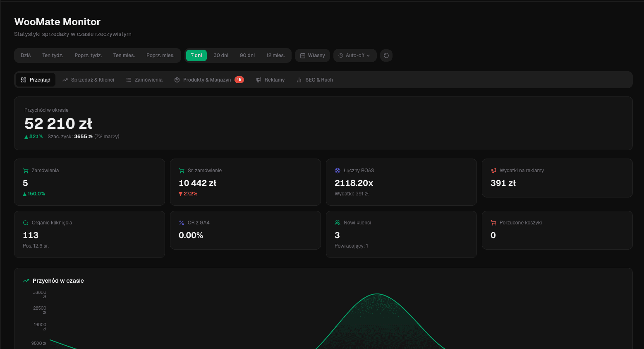
Task: Click the Pos. 12.6 śr. text
Action: pyautogui.click(x=36, y=246)
